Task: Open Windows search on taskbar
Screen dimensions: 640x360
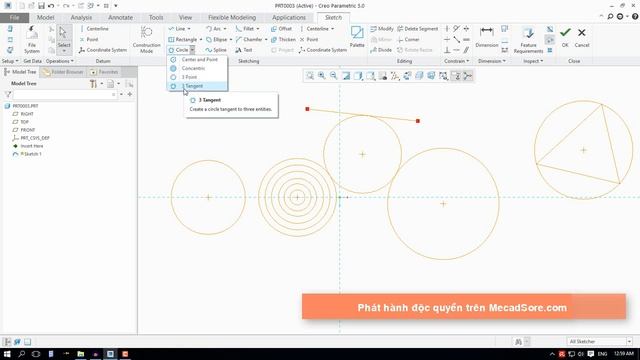Action: [x=22, y=354]
